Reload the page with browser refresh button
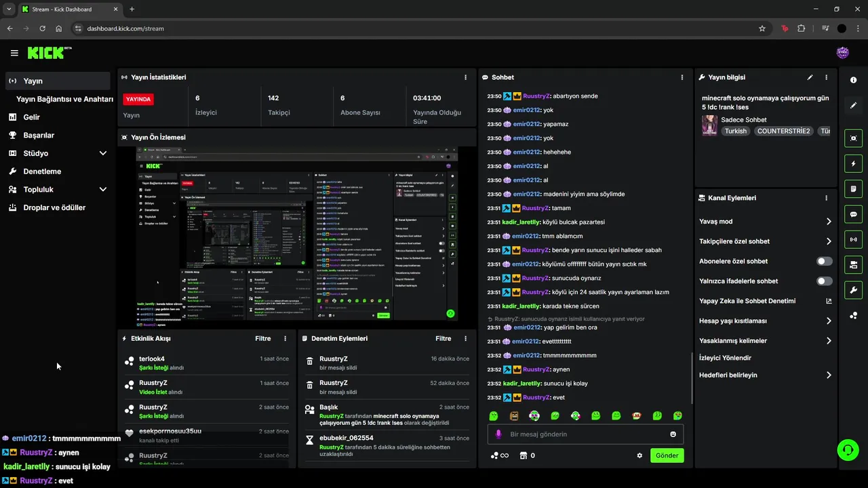Image resolution: width=868 pixels, height=488 pixels. pos(42,28)
